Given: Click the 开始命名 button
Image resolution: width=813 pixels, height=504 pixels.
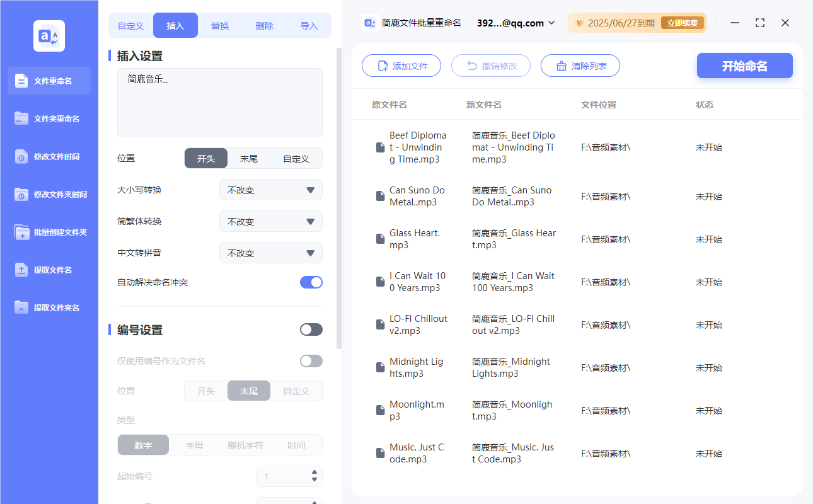Looking at the screenshot, I should point(744,66).
